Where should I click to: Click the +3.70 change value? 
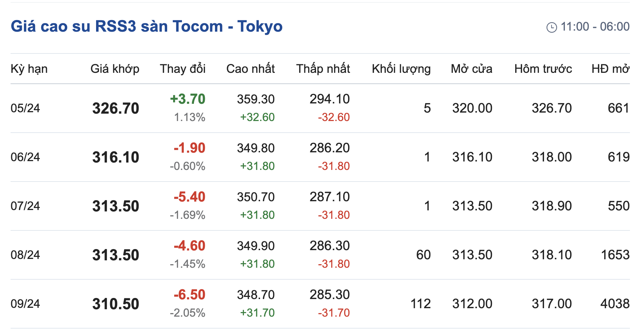click(x=188, y=99)
